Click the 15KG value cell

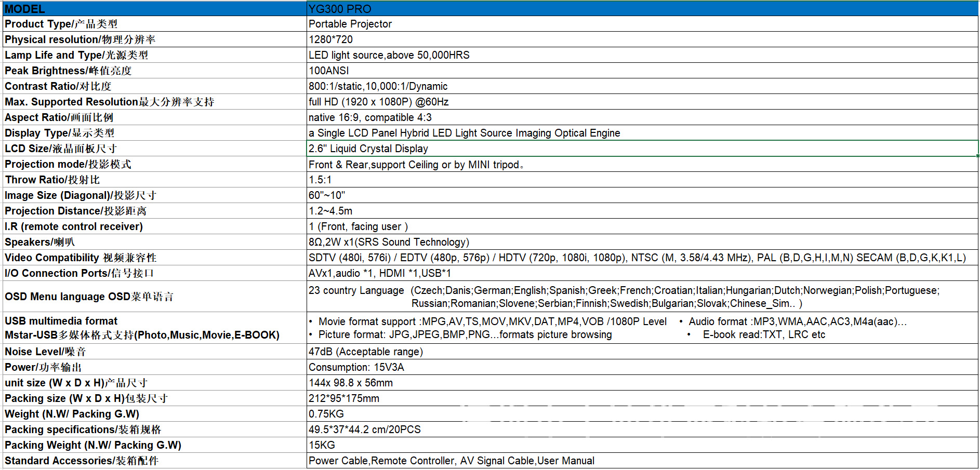642,445
